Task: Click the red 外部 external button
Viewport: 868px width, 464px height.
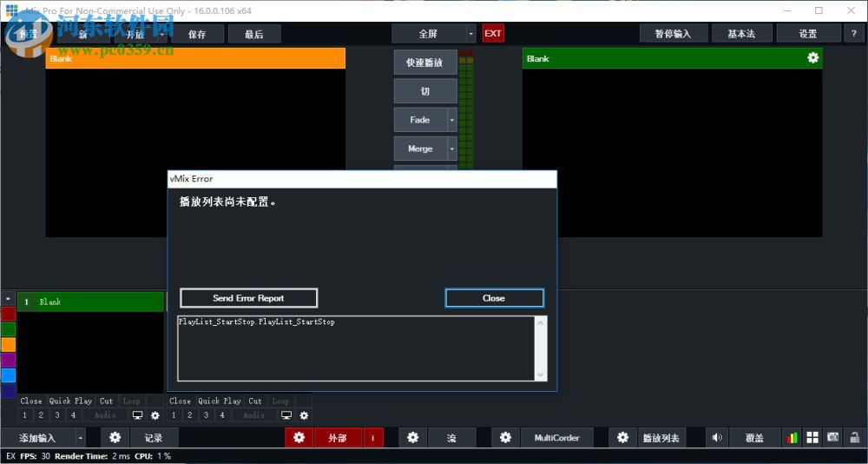Action: pyautogui.click(x=338, y=437)
